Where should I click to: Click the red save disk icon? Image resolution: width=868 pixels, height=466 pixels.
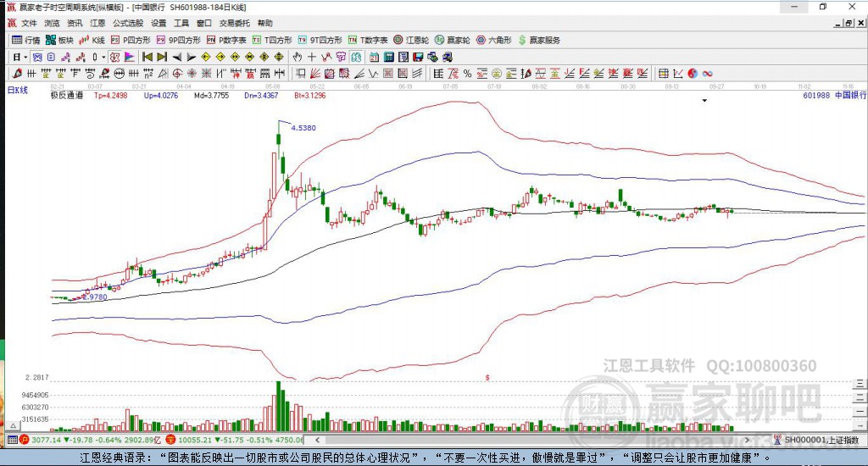pos(418,57)
